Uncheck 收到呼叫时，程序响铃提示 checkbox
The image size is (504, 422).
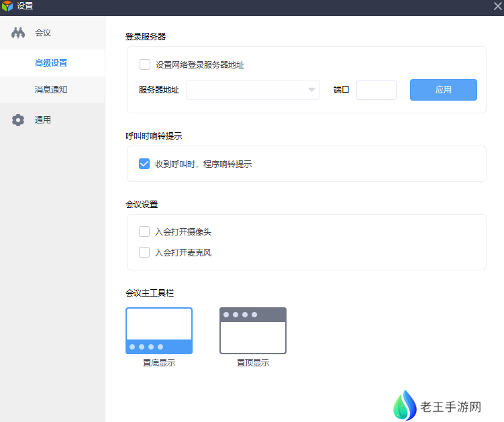pyautogui.click(x=144, y=164)
